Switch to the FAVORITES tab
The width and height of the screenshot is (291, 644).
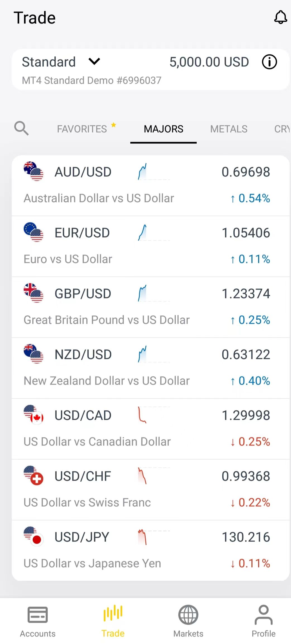point(82,129)
